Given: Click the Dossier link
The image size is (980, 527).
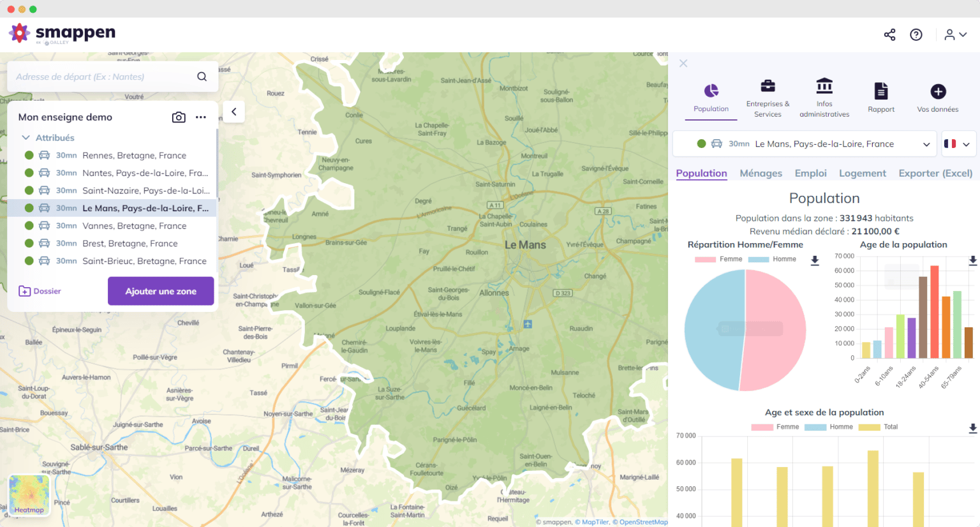Looking at the screenshot, I should (40, 291).
